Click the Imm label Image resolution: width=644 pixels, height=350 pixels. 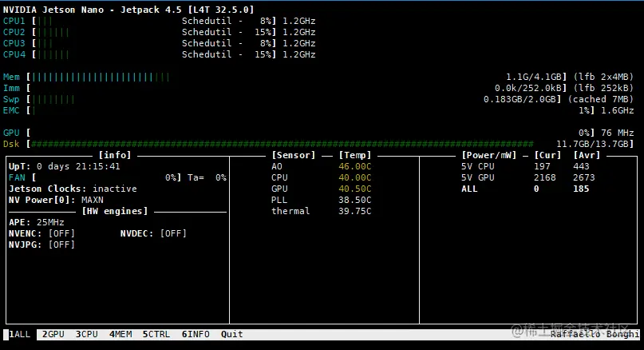click(11, 88)
